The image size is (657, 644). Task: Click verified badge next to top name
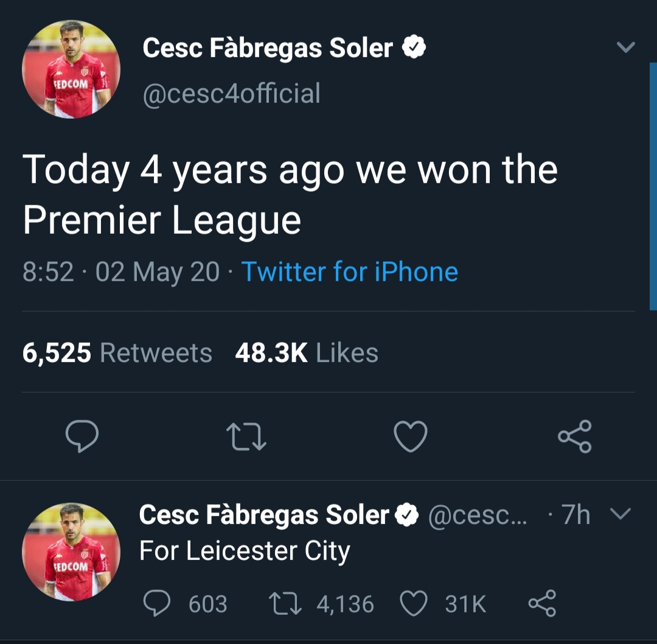tap(414, 47)
